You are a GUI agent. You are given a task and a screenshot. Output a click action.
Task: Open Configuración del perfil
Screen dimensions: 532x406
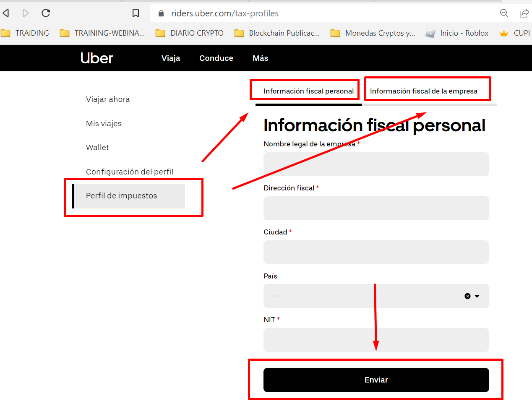click(129, 172)
